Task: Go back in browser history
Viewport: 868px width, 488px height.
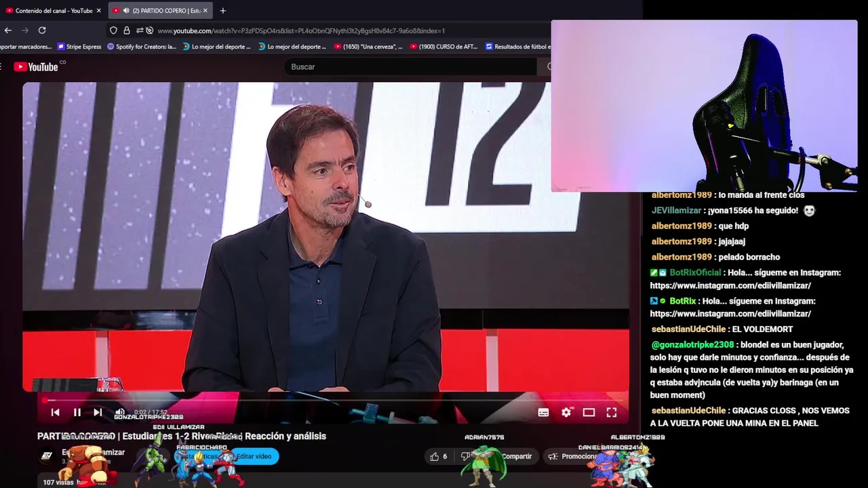Action: click(x=8, y=30)
